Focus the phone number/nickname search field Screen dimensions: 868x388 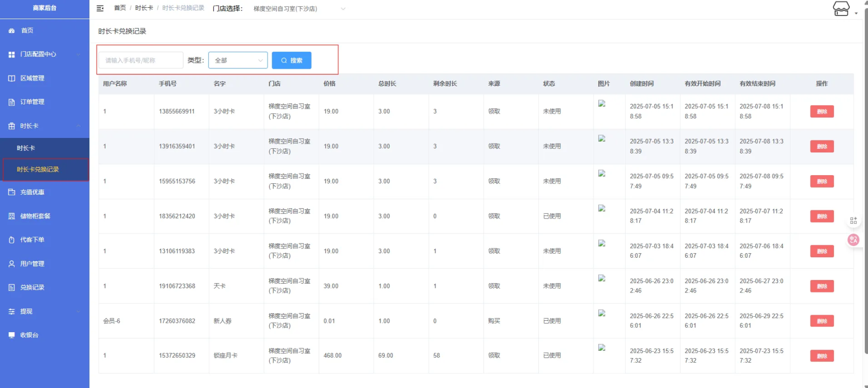[x=141, y=60]
